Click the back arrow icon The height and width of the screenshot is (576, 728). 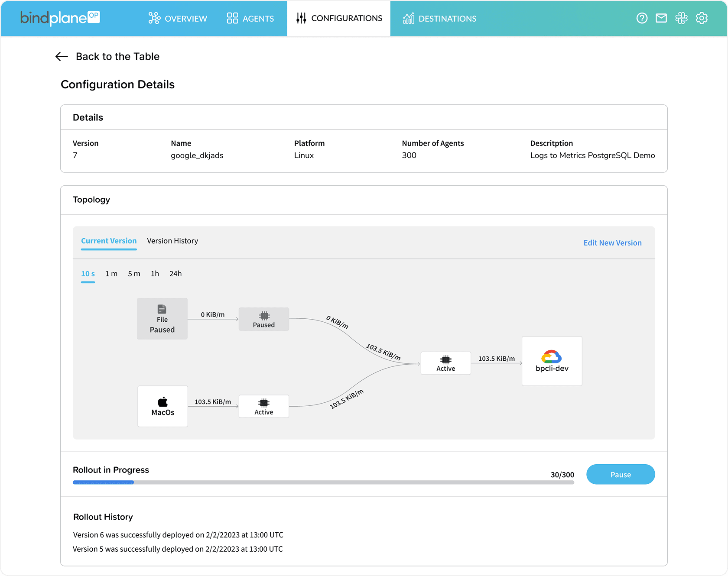pos(62,56)
